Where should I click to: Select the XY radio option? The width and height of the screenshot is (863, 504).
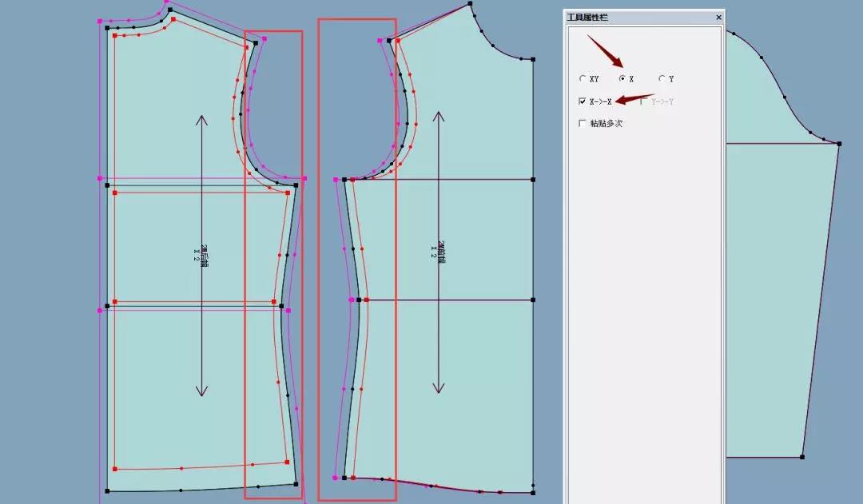pos(583,79)
